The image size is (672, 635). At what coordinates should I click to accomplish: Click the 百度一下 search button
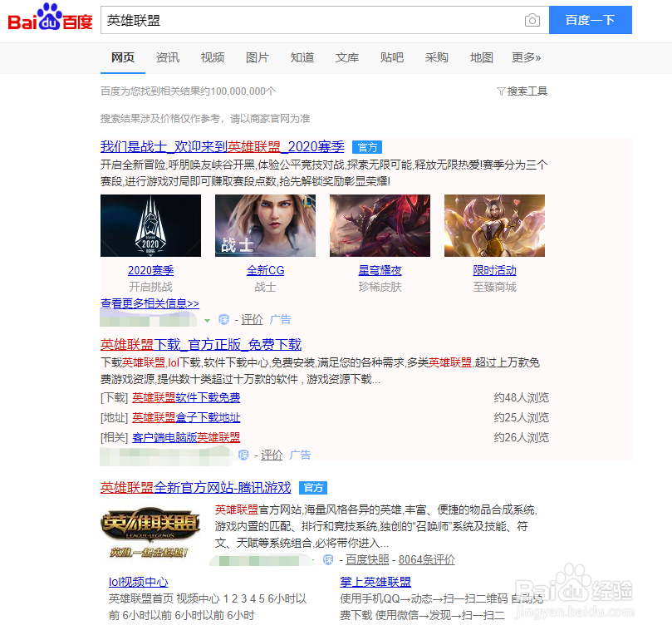590,20
